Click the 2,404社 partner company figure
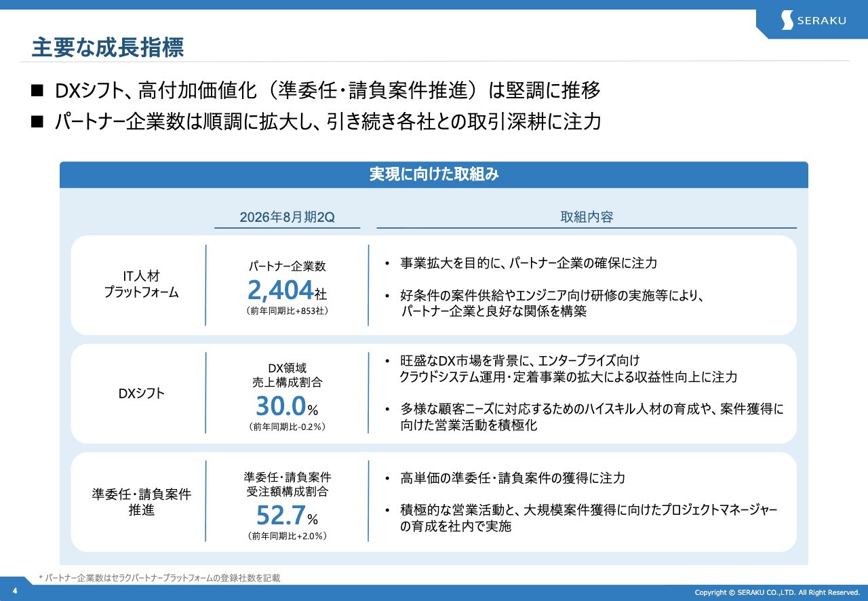868x601 pixels. [287, 291]
